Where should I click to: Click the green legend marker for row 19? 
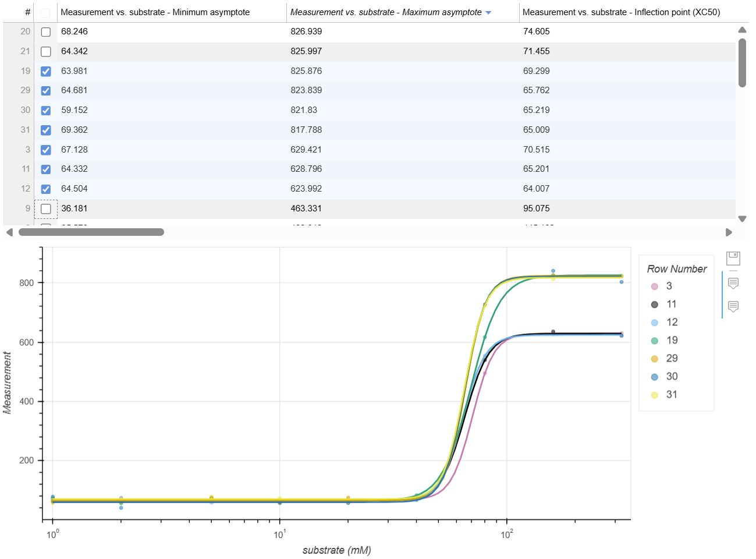coord(655,340)
